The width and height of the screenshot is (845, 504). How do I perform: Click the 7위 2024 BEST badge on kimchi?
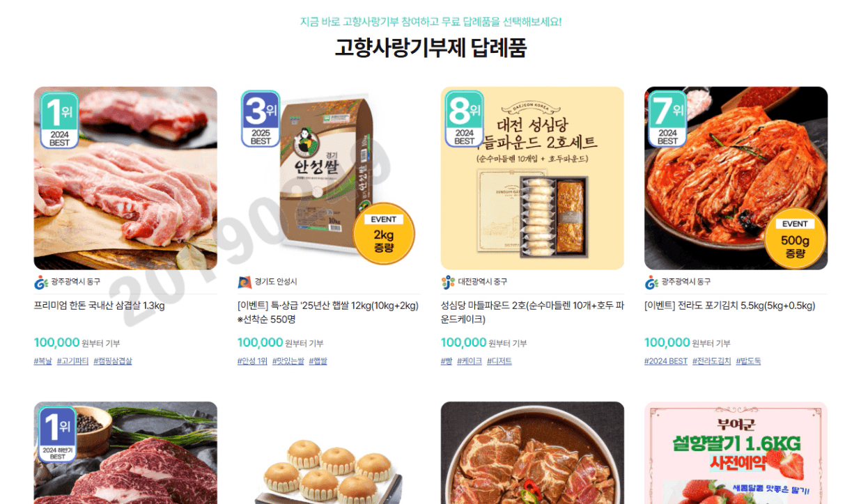(667, 119)
